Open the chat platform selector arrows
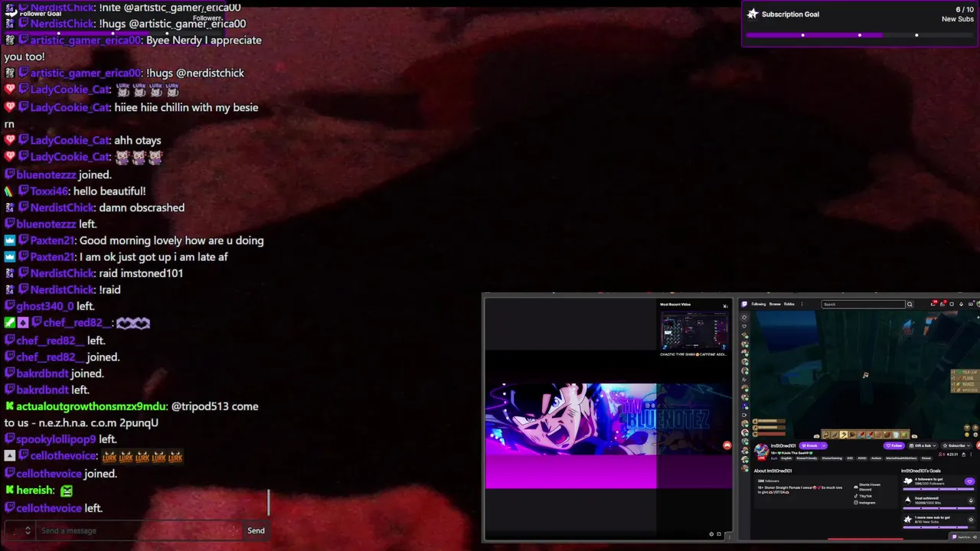980x551 pixels. (x=28, y=530)
